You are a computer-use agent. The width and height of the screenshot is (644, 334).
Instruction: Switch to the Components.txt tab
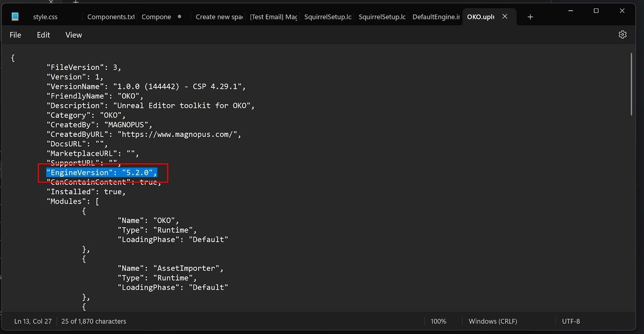click(x=111, y=17)
